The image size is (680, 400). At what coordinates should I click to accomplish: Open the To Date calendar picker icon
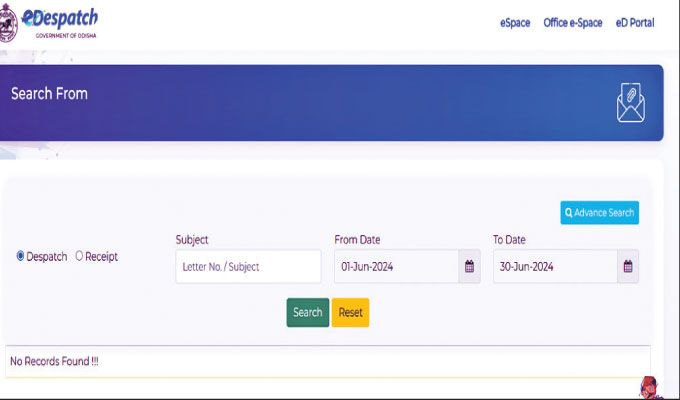click(628, 267)
